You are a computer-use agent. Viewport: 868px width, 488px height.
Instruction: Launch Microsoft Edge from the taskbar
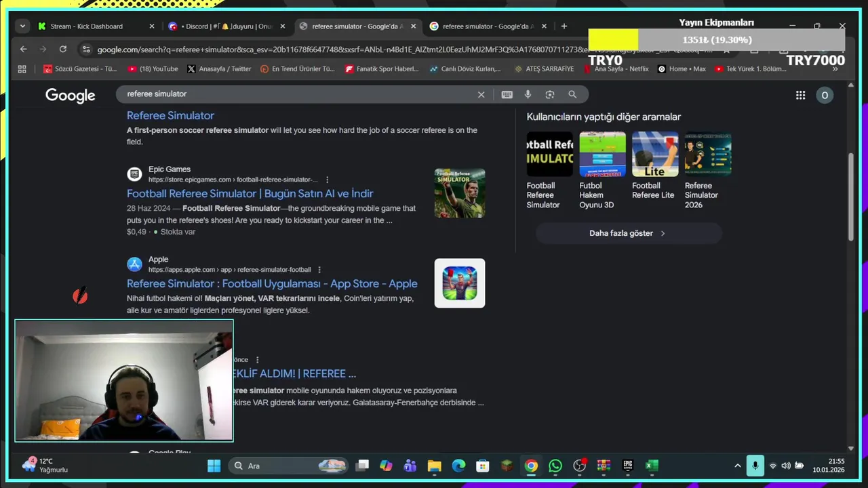pos(459,466)
